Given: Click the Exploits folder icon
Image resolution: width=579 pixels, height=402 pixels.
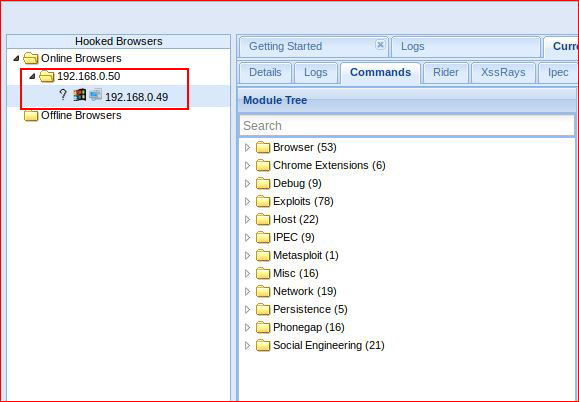Looking at the screenshot, I should click(263, 201).
